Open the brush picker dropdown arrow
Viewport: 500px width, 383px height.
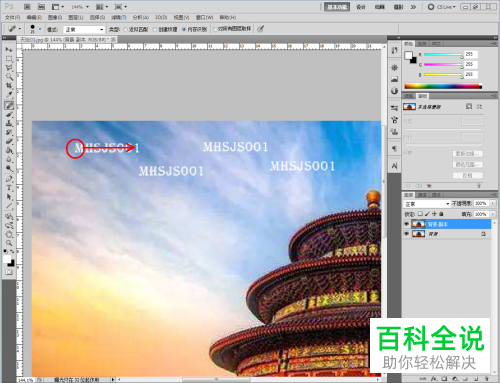pyautogui.click(x=40, y=29)
